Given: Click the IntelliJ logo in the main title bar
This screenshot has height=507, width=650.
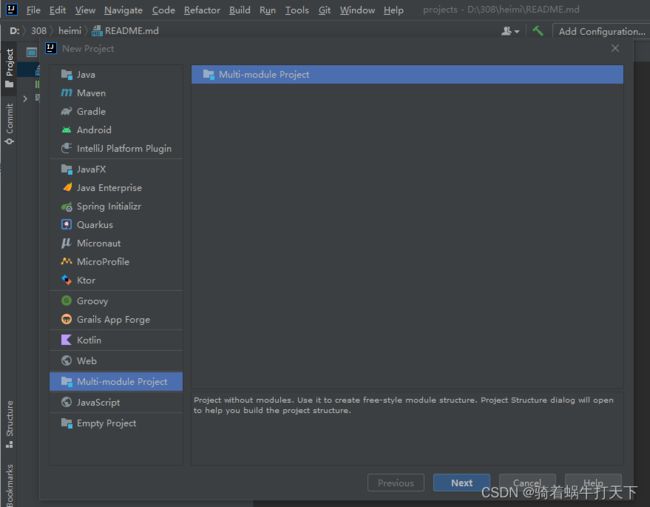Looking at the screenshot, I should 12,9.
